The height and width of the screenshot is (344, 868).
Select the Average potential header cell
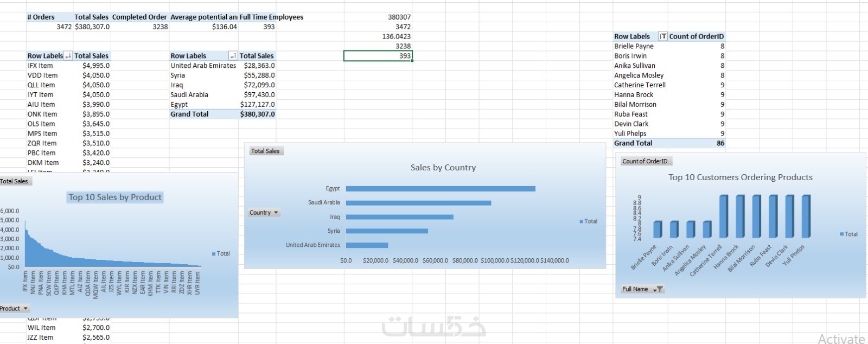203,17
